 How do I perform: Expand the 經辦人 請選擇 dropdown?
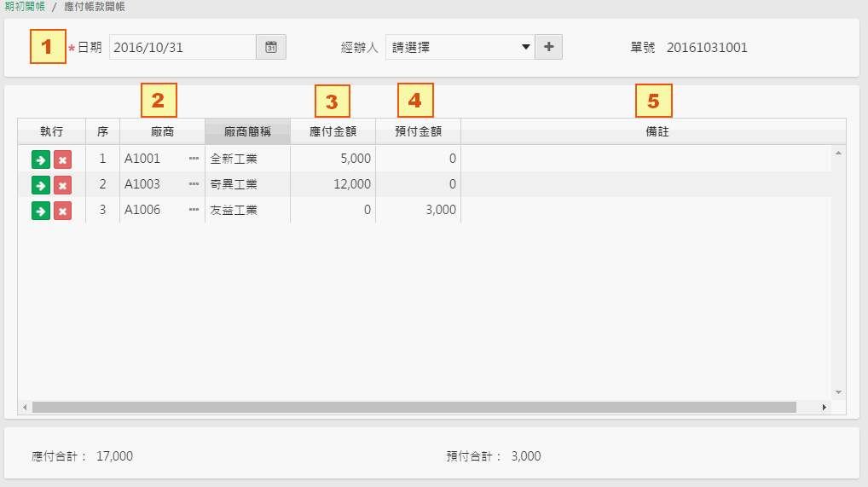tap(460, 47)
